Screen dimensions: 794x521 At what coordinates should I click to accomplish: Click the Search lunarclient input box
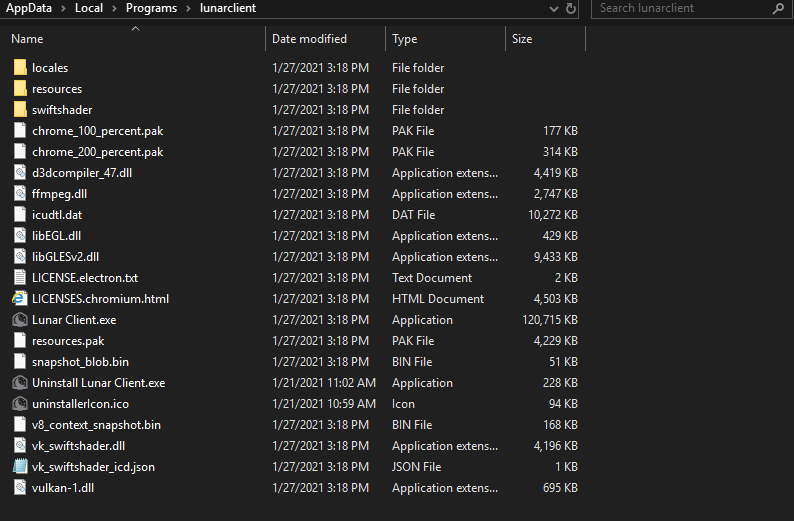[680, 8]
